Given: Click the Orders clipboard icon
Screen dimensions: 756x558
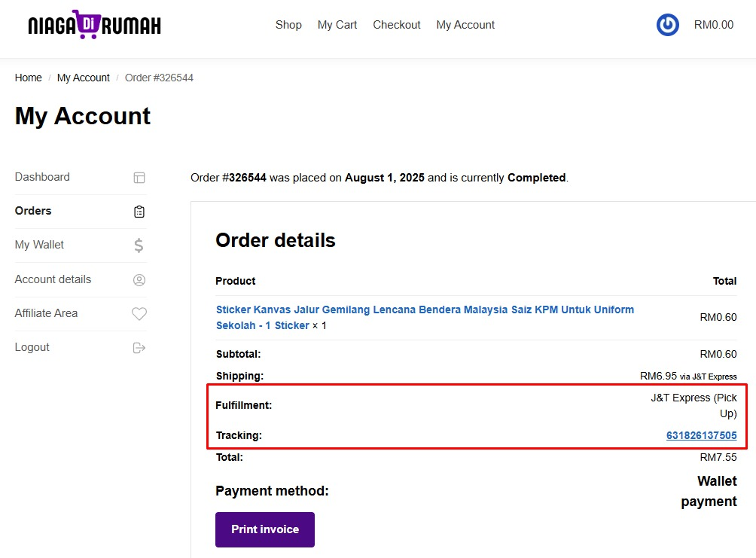Looking at the screenshot, I should (139, 212).
